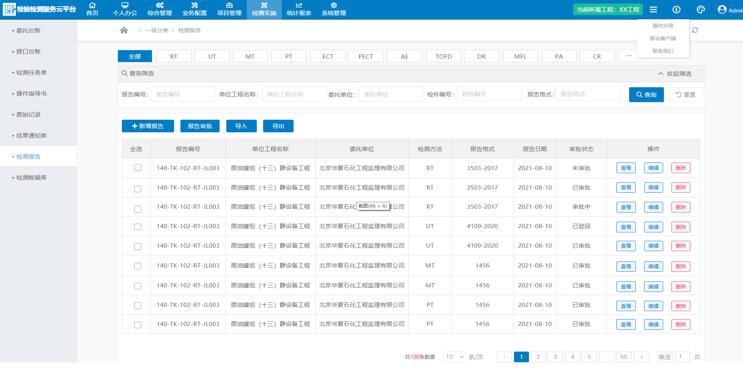Screen dimensions: 743x373
Task: Open 统计报表 in the top navigation
Action: tap(299, 9)
